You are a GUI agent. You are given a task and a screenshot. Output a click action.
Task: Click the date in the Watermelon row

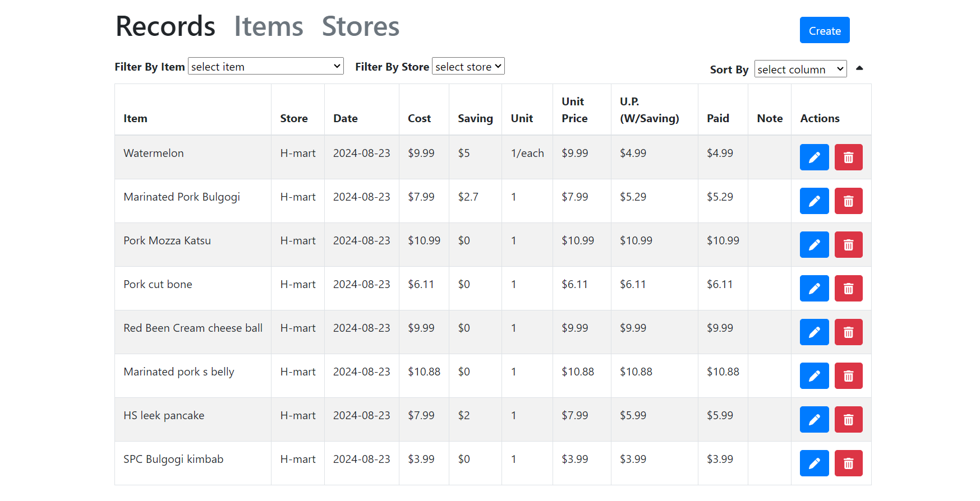pos(361,153)
